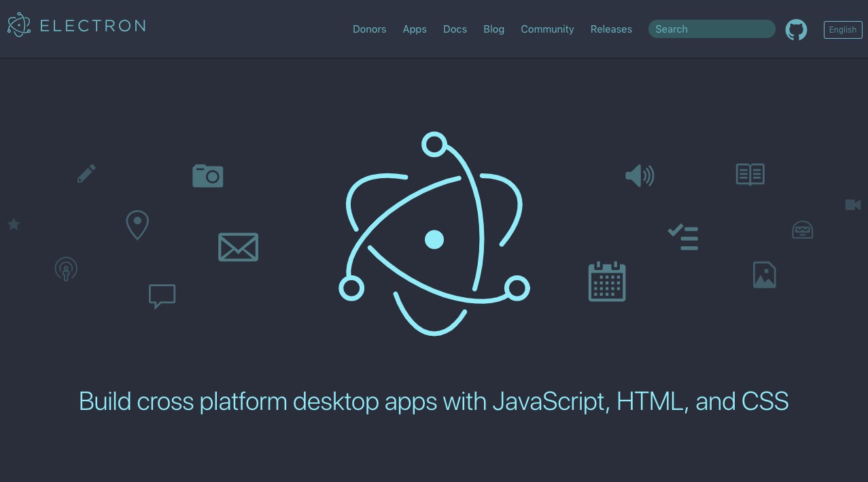Click the video camera icon
868x482 pixels.
pos(853,205)
